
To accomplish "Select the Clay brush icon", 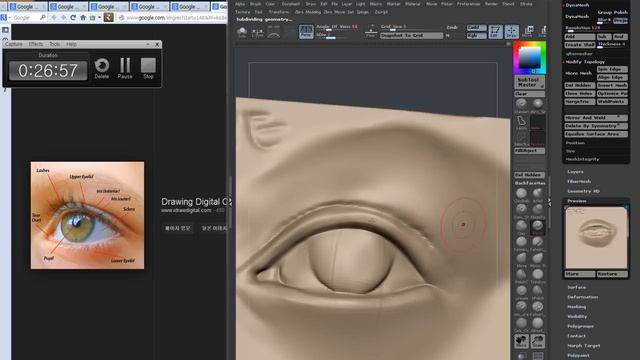I will [x=521, y=226].
